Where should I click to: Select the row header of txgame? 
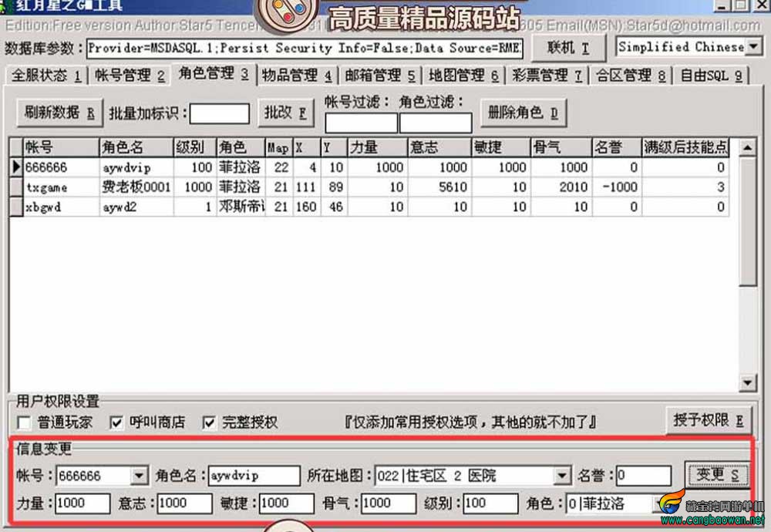[16, 187]
